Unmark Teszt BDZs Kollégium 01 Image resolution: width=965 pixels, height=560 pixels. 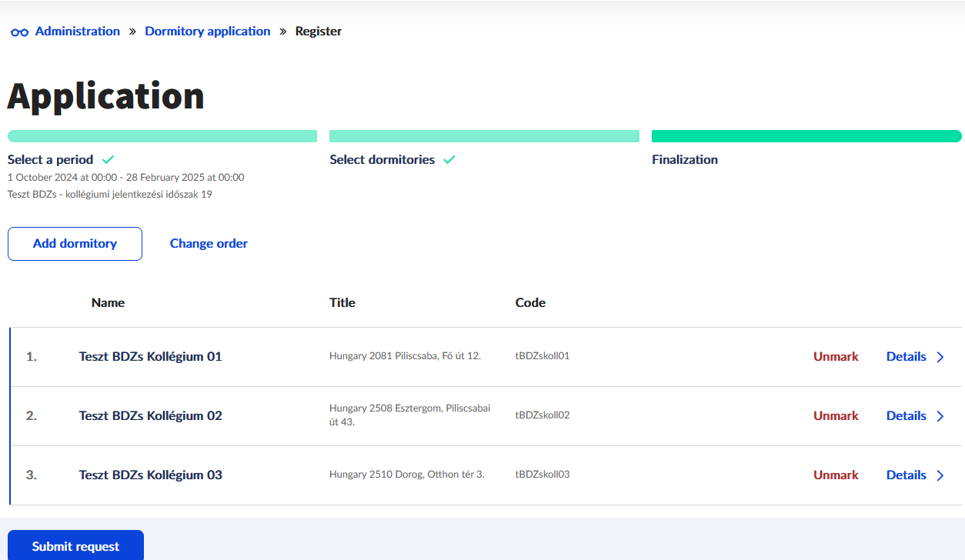click(836, 357)
